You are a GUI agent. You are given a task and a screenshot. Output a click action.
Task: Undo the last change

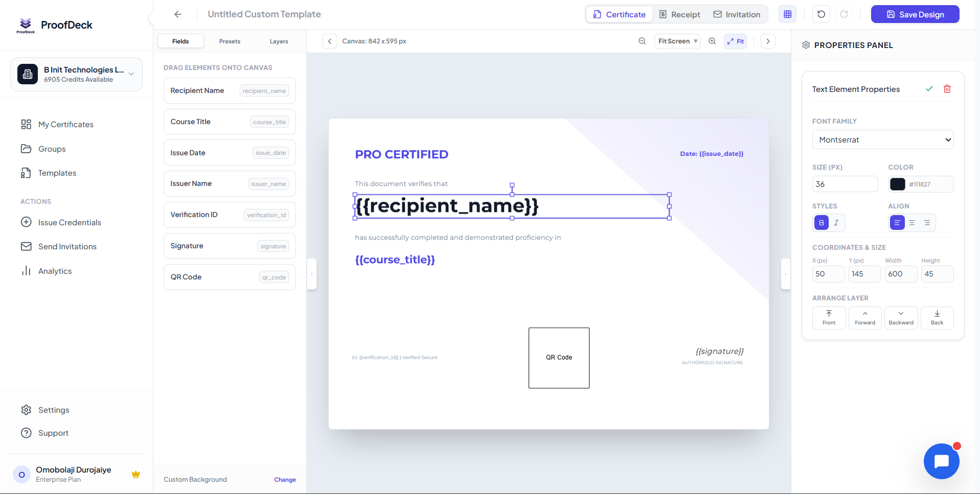click(x=822, y=14)
